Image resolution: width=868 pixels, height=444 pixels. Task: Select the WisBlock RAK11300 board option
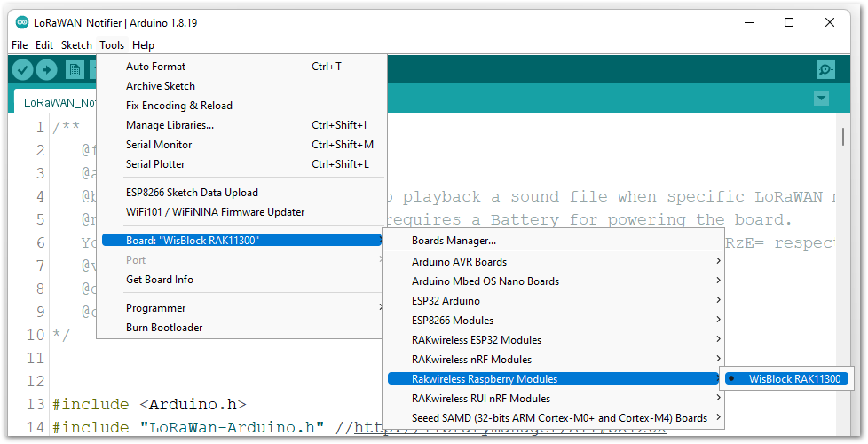click(786, 379)
